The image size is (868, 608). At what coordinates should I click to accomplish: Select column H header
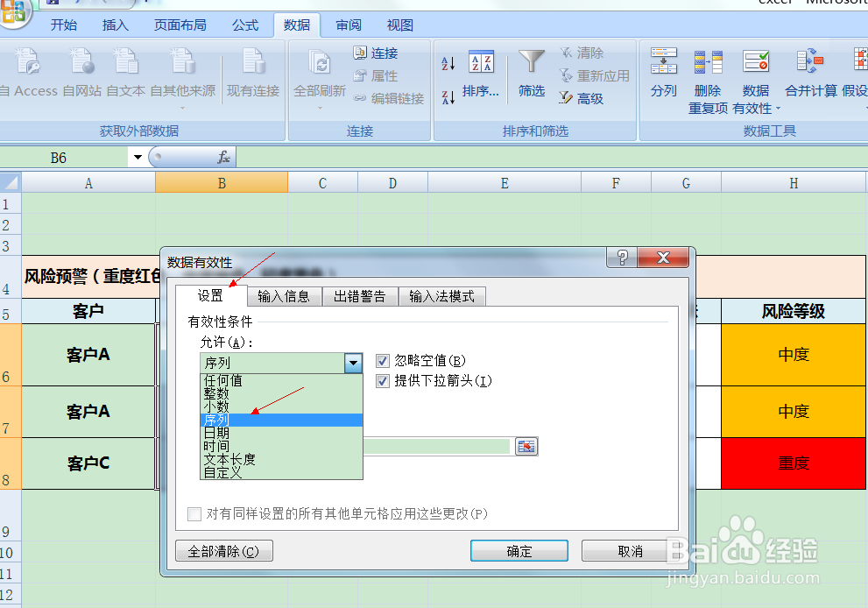coord(794,183)
